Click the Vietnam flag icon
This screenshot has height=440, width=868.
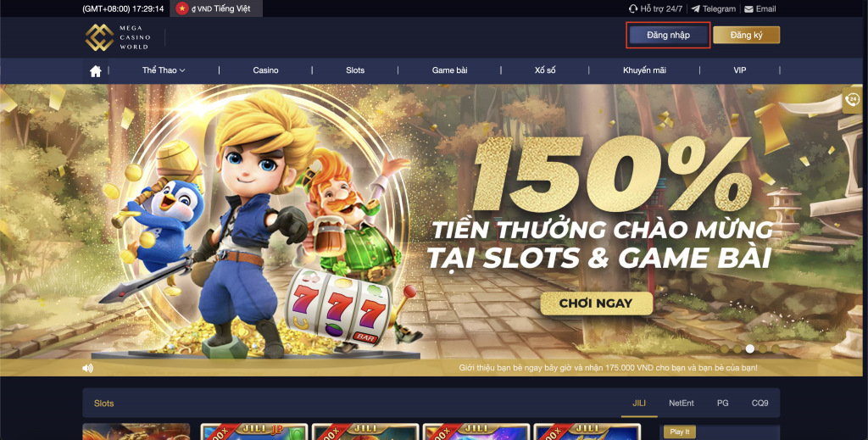[182, 8]
